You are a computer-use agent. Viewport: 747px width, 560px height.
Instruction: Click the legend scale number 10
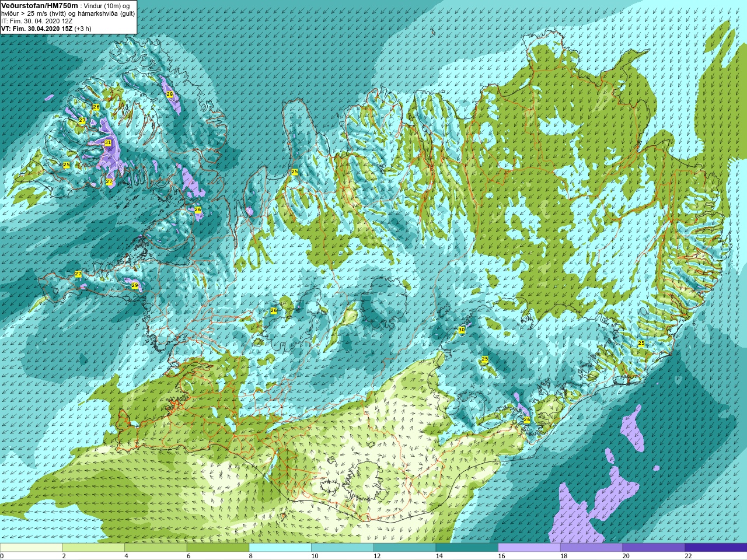click(x=315, y=556)
